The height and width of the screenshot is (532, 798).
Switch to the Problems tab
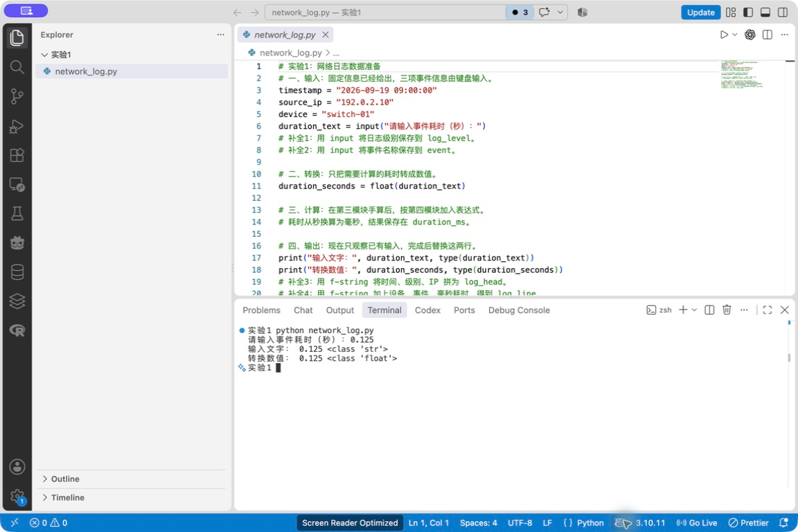coord(261,310)
